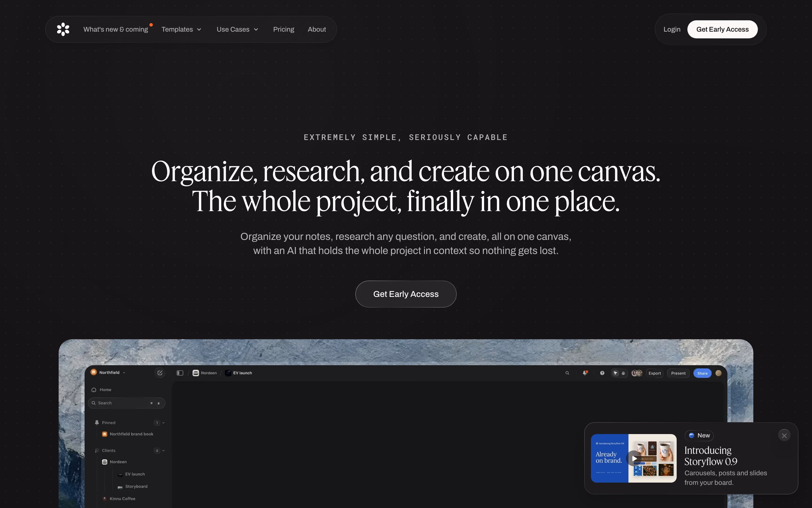Image resolution: width=812 pixels, height=508 pixels.
Task: Open the help question mark icon
Action: (x=602, y=373)
